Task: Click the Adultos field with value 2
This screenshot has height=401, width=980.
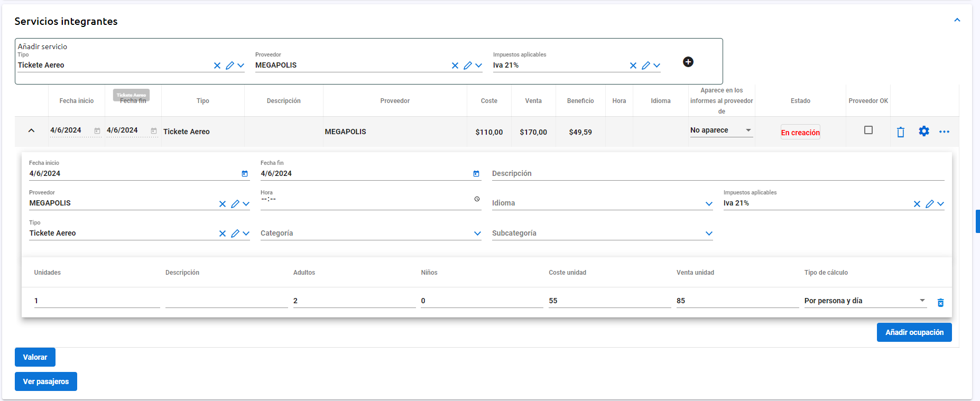Action: click(354, 301)
